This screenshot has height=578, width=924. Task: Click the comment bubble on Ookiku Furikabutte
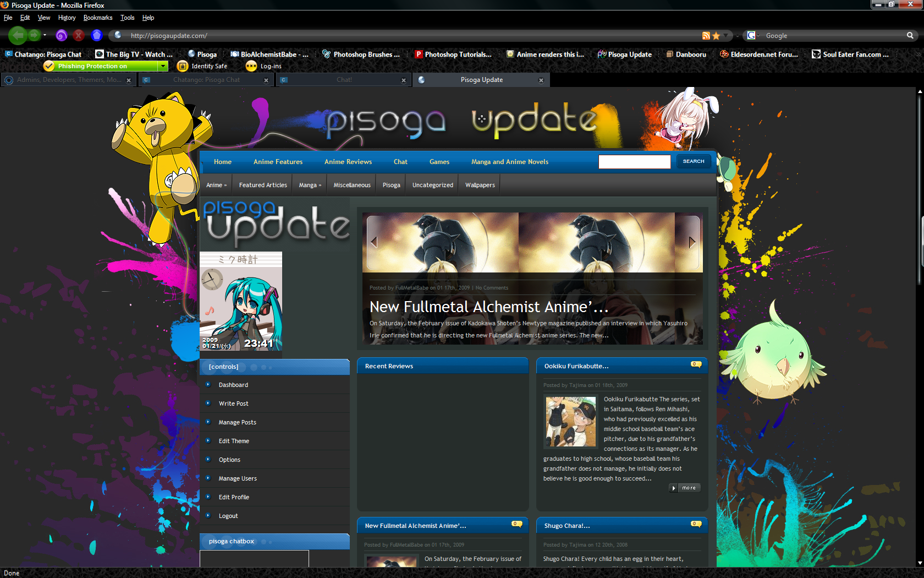point(696,364)
